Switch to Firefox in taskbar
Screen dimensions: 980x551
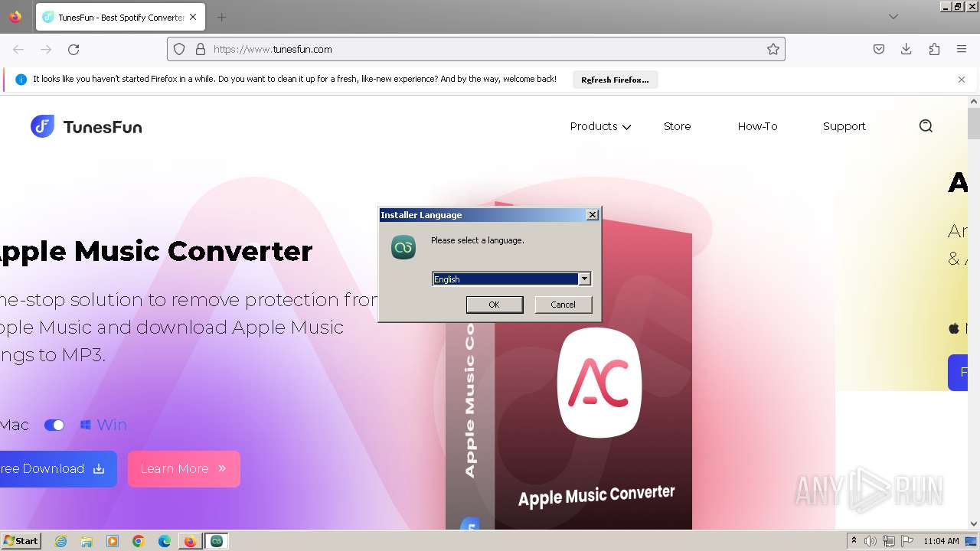click(190, 541)
